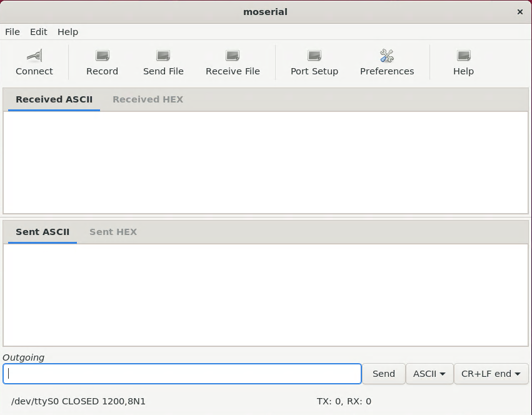Open Preferences wrench-and-screwdriver icon
The width and height of the screenshot is (532, 415).
tap(387, 56)
